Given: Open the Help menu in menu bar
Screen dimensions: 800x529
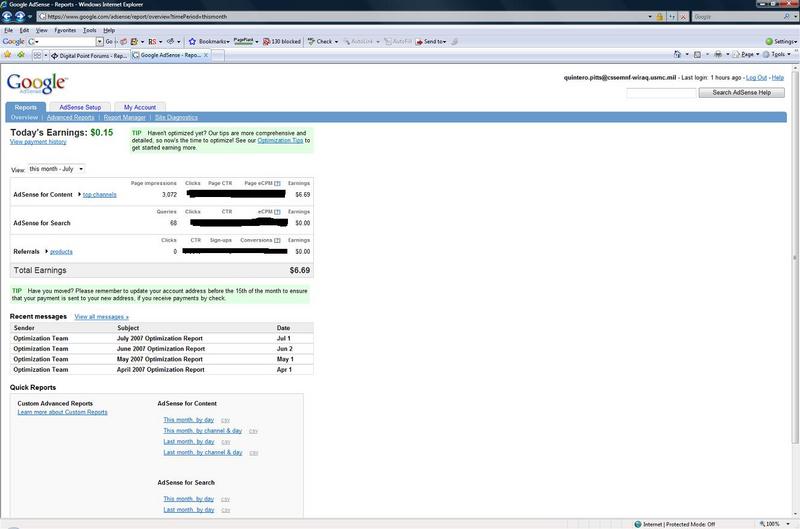Looking at the screenshot, I should click(x=109, y=30).
